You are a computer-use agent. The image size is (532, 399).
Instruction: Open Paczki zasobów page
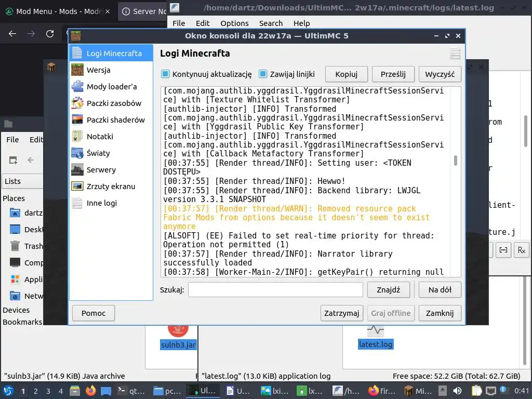click(x=111, y=103)
